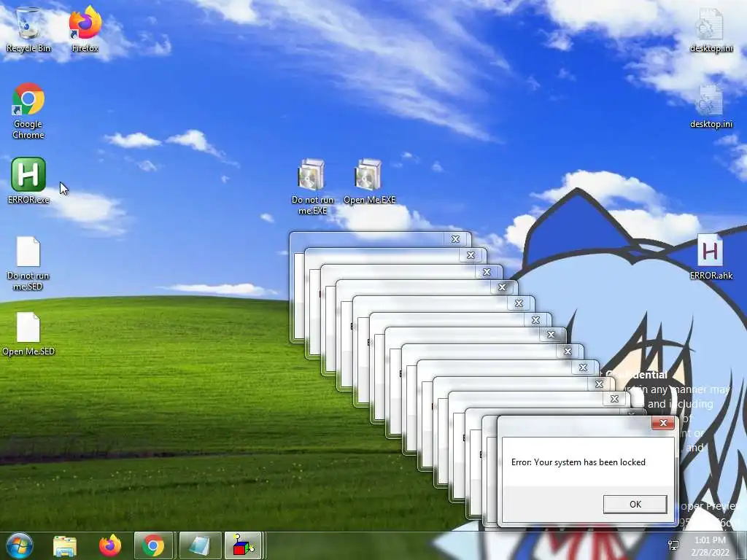Select the lower desktop.ini file

click(711, 106)
